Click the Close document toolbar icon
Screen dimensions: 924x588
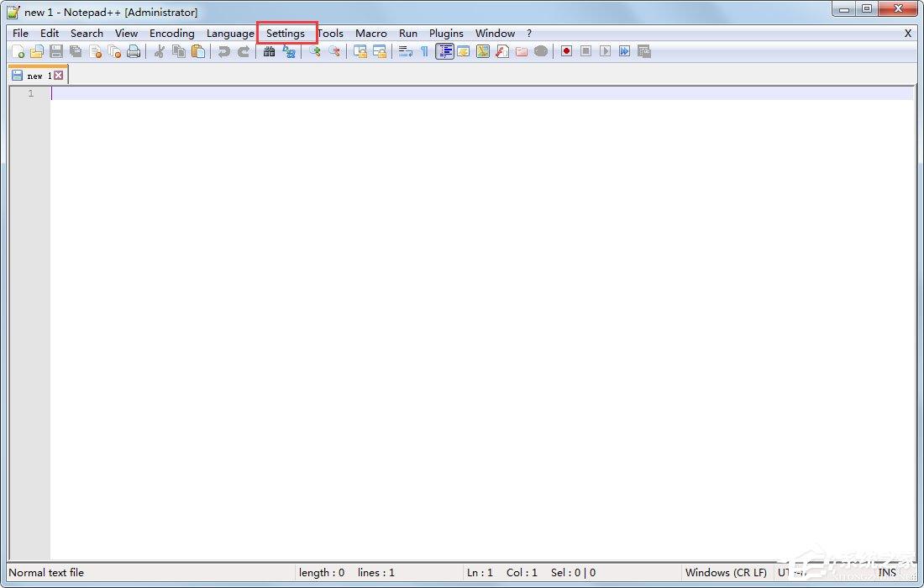(96, 52)
